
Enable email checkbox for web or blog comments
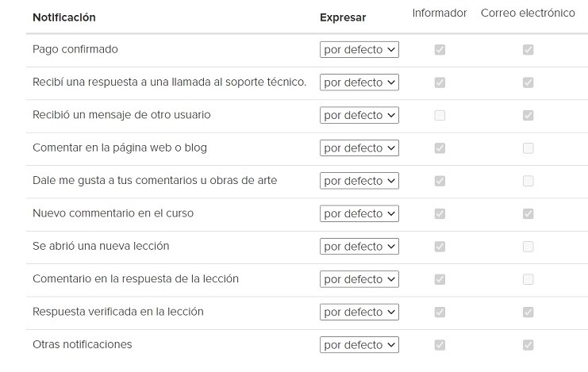(528, 148)
